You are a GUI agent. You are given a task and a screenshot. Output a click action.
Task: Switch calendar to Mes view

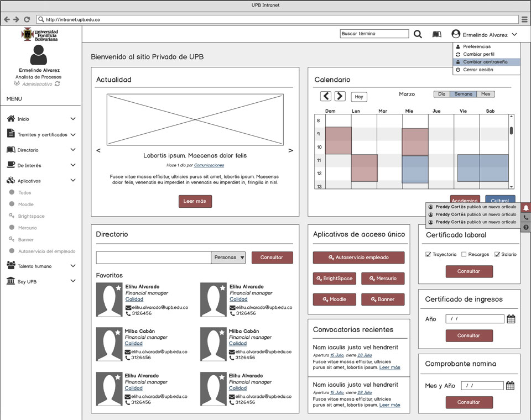[486, 94]
